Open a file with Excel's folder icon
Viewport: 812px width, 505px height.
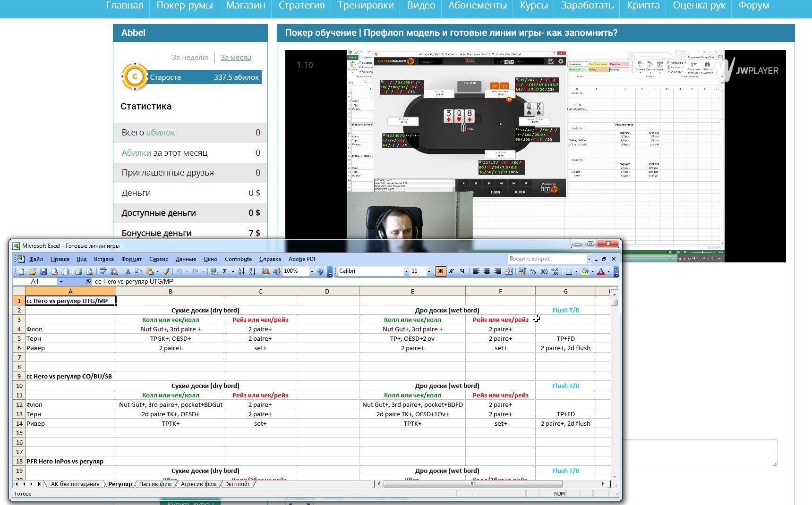(x=33, y=271)
